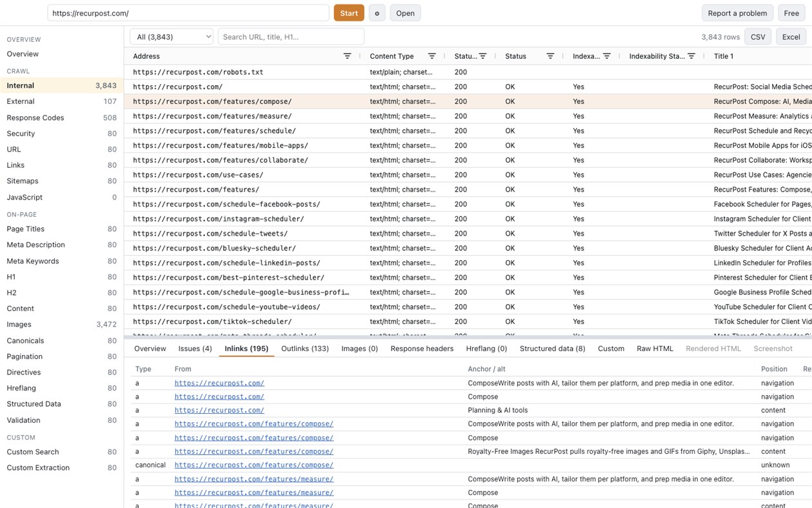812x508 pixels.
Task: Open crawl settings gear icon next to Start
Action: pyautogui.click(x=377, y=13)
